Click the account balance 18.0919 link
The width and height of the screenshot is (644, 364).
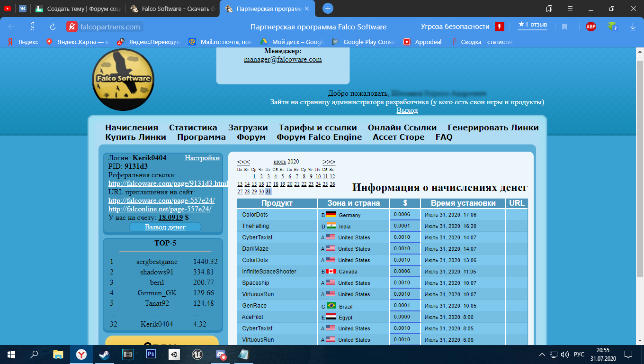coord(170,218)
